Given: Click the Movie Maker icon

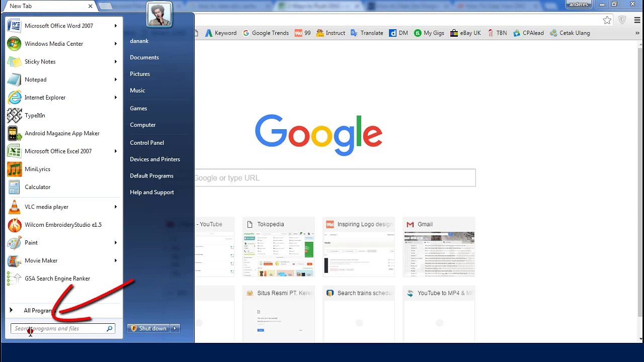Looking at the screenshot, I should coord(14,260).
